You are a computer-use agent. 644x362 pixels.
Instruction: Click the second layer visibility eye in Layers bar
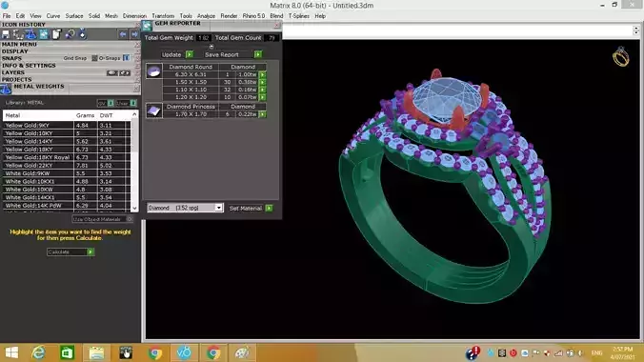click(x=125, y=72)
